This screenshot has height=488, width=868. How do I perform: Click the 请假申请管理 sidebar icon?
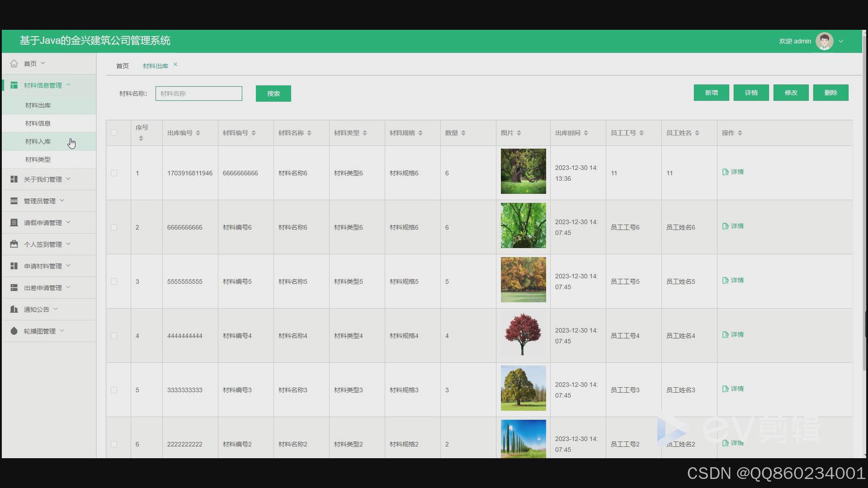pyautogui.click(x=14, y=223)
